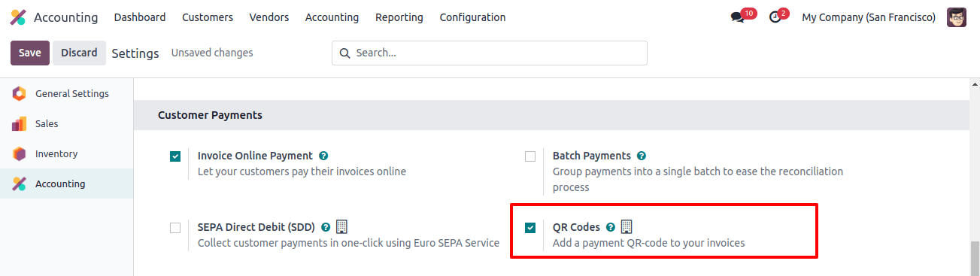Click the 'Unsaved changes' status text
This screenshot has width=980, height=276.
[212, 53]
